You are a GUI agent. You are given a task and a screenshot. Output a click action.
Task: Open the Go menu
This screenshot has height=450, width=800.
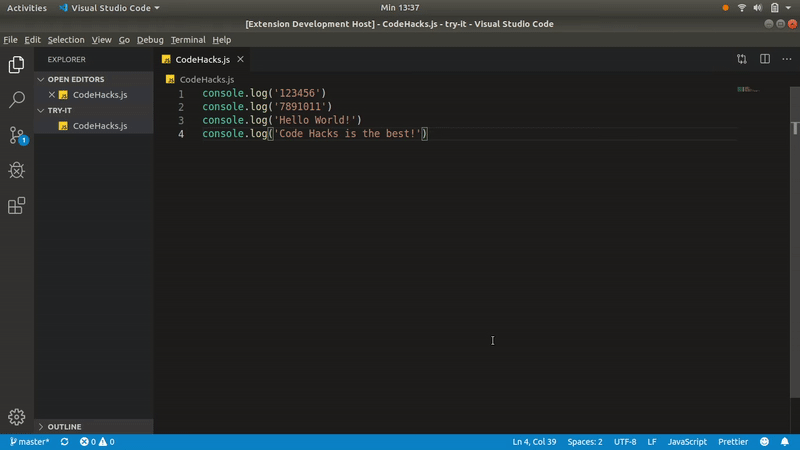[124, 40]
